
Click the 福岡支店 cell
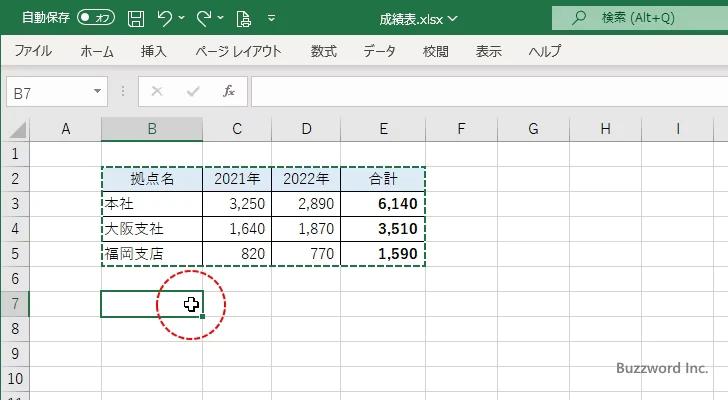click(x=152, y=254)
